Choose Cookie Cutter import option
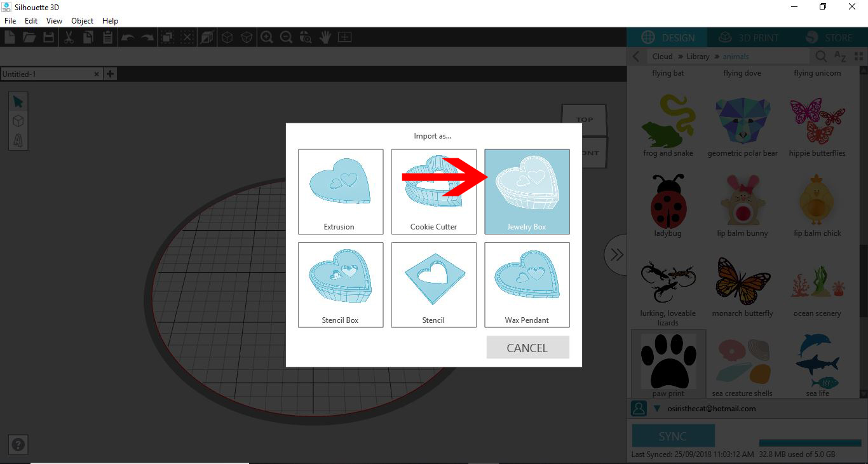 click(x=434, y=191)
